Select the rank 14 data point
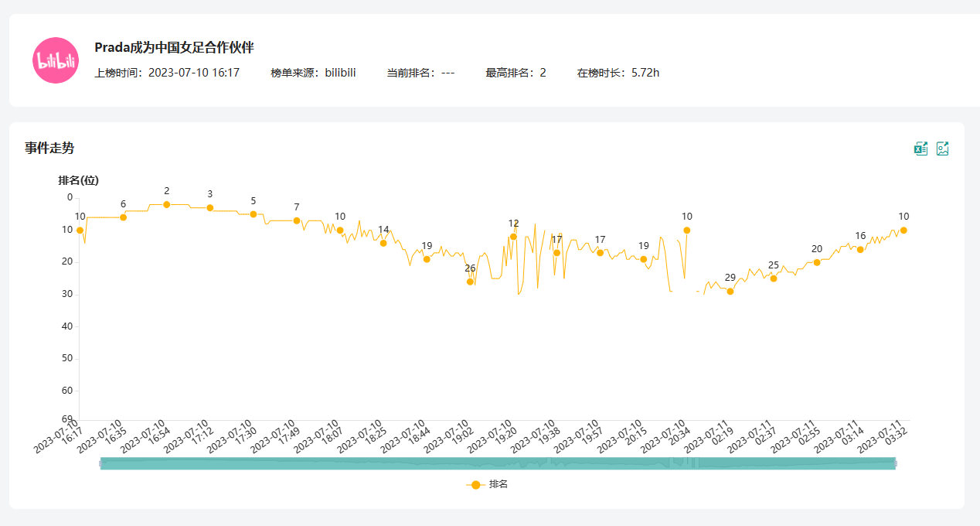The image size is (980, 526). 383,243
